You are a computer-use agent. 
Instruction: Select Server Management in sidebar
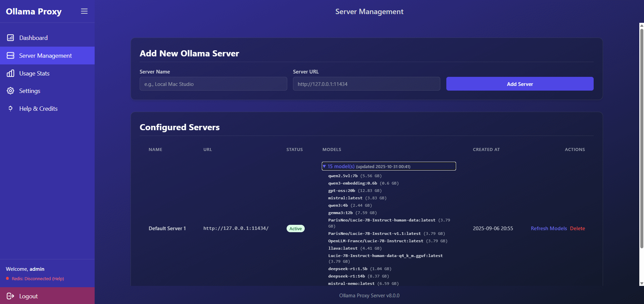[x=47, y=55]
